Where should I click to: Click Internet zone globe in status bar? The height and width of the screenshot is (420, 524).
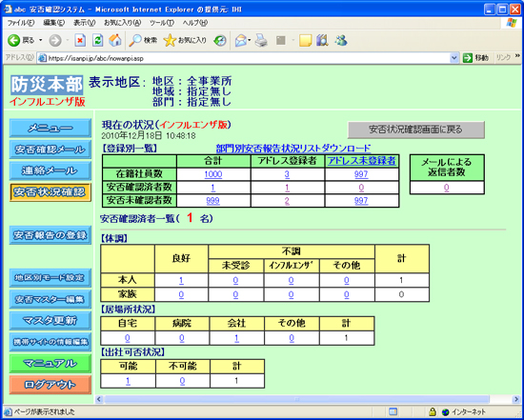tap(445, 412)
